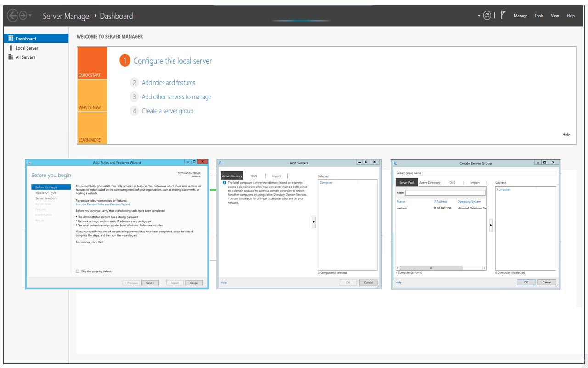This screenshot has width=588, height=368.
Task: Switch to DNS tab in Create Server Group
Action: 452,183
